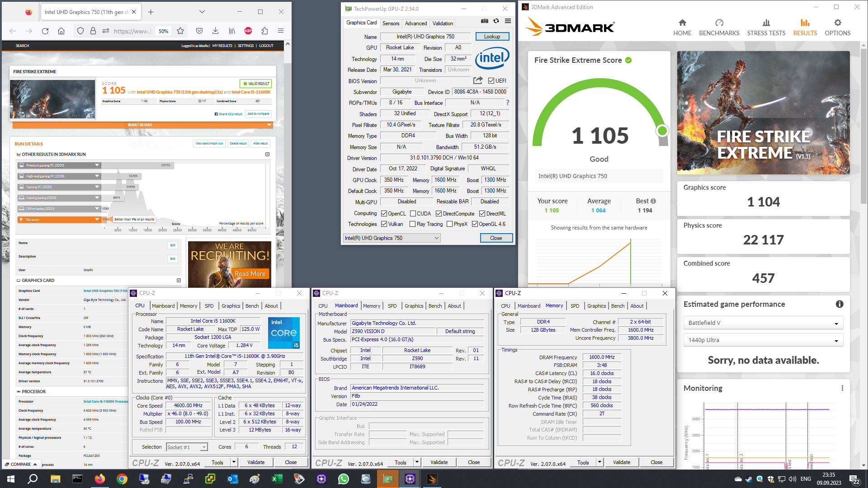
Task: Collapse GRAPHICS CARD section on results page
Action: tap(179, 281)
